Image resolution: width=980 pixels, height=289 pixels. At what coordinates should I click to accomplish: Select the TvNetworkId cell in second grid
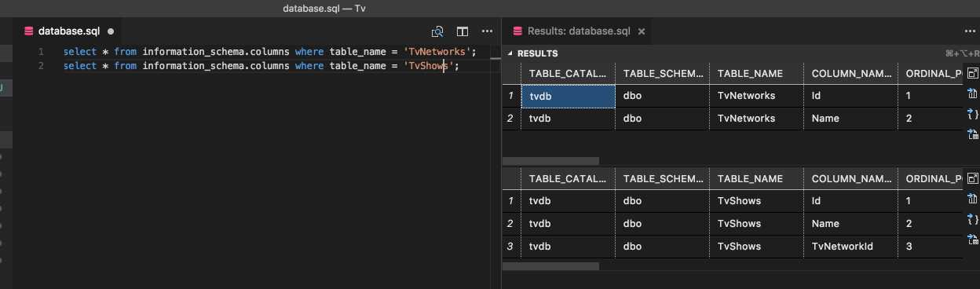click(850, 246)
